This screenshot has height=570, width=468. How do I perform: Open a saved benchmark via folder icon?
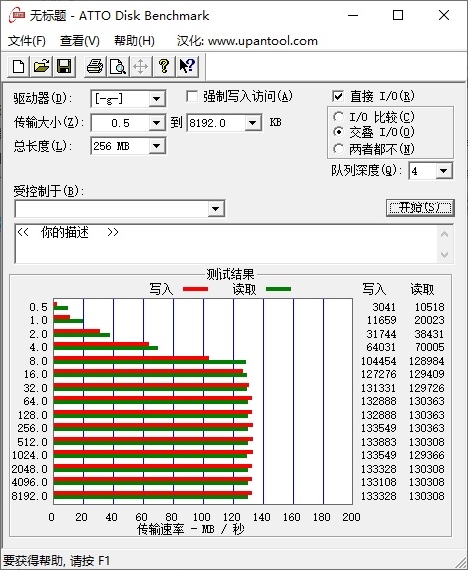(41, 67)
